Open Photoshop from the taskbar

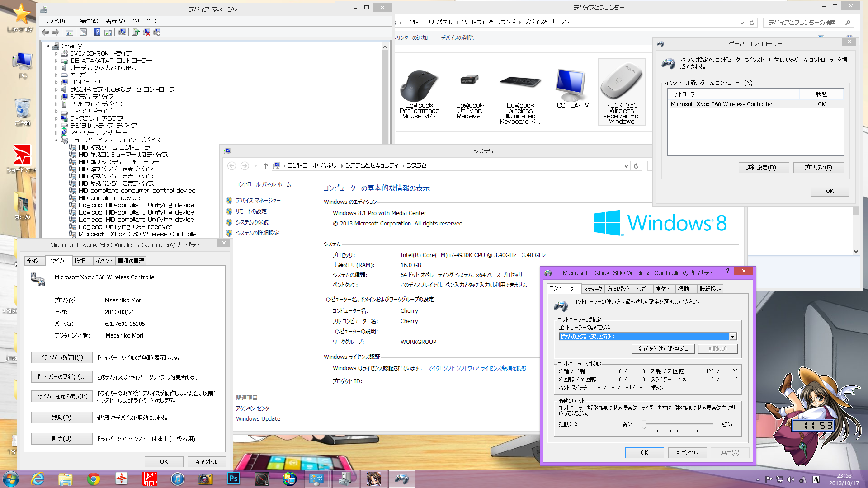click(234, 479)
